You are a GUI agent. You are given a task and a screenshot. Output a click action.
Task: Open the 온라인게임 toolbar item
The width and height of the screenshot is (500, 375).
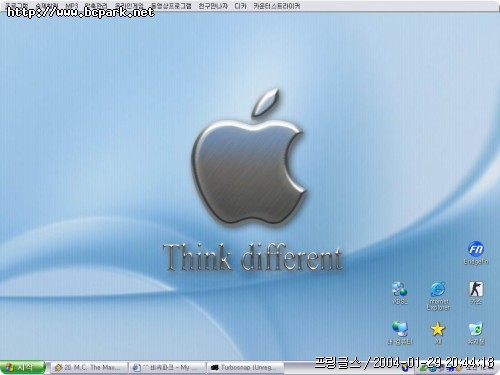(x=129, y=6)
